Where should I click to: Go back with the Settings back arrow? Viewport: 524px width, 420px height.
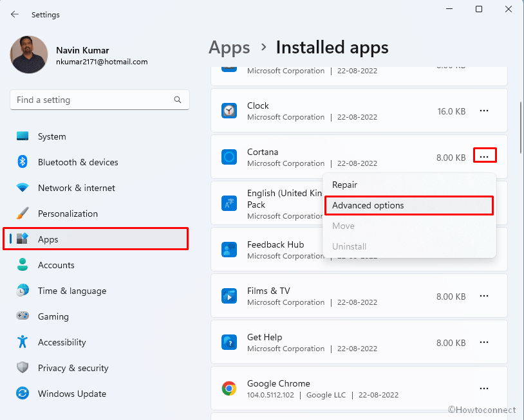coord(14,14)
